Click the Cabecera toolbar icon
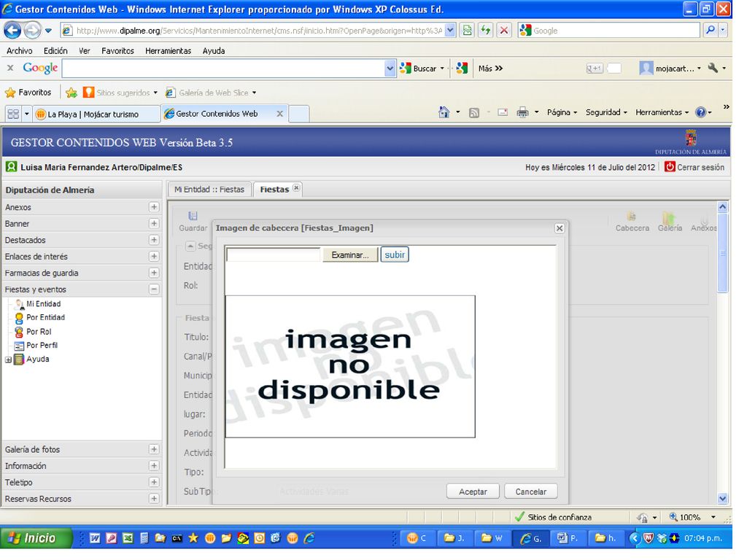747x560 pixels. click(632, 217)
